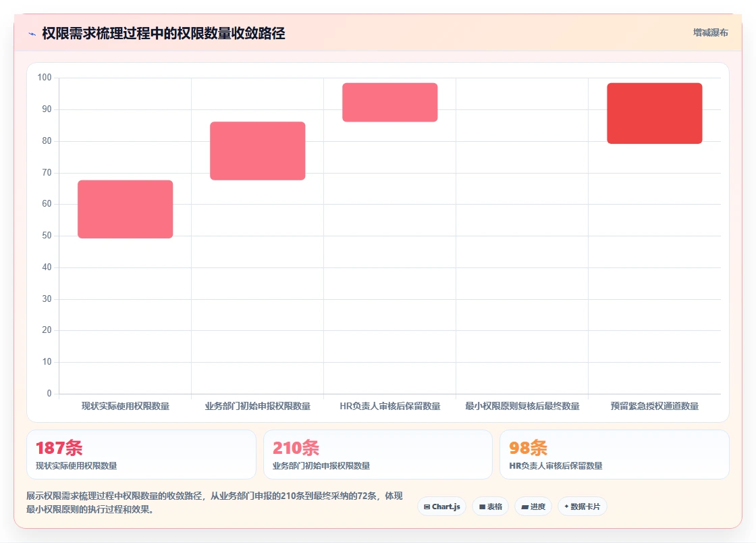This screenshot has width=756, height=543.
Task: Click the 210条 stat card
Action: (378, 455)
